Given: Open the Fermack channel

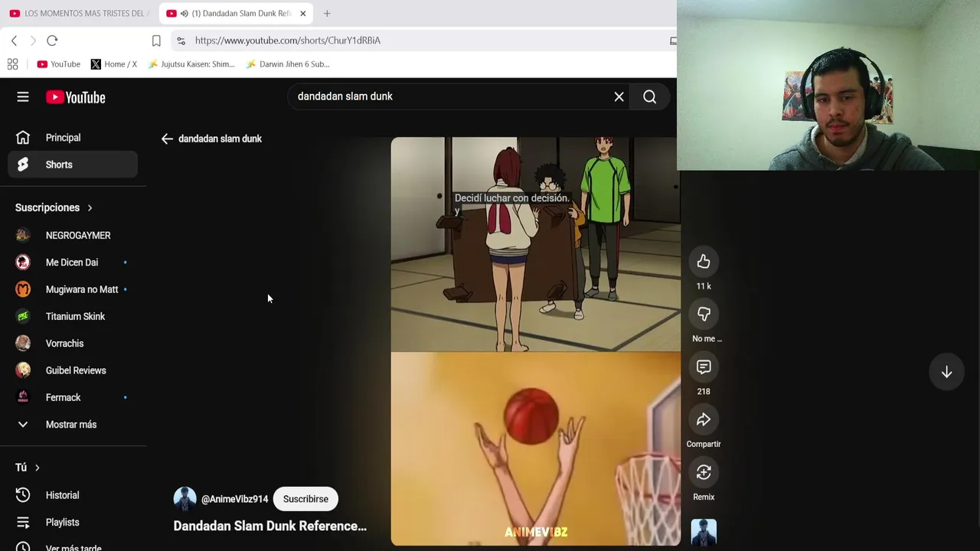Looking at the screenshot, I should [x=73, y=397].
